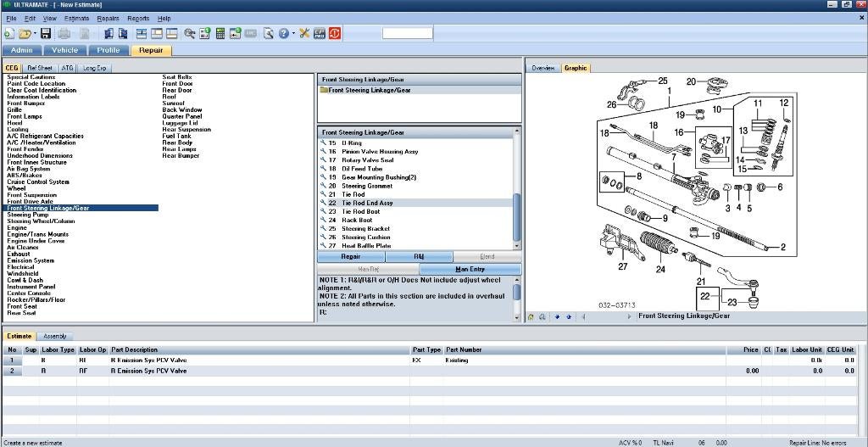Click the second blue double-document icon
Viewport: 868px width, 447px height.
pos(124,34)
